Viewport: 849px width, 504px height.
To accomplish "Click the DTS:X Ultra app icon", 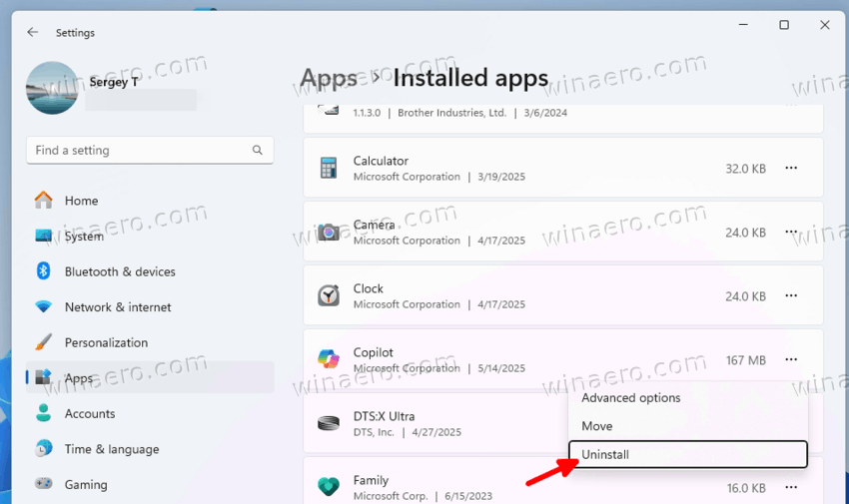I will click(329, 423).
